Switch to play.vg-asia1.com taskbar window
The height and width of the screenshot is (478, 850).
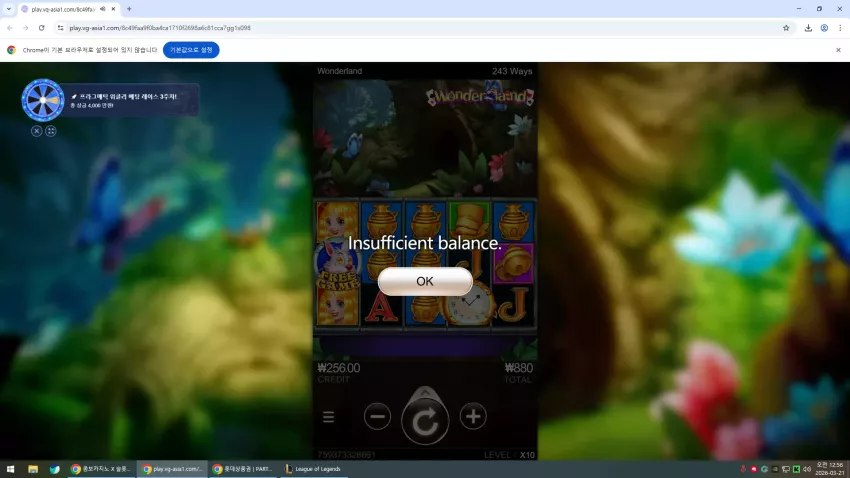172,469
